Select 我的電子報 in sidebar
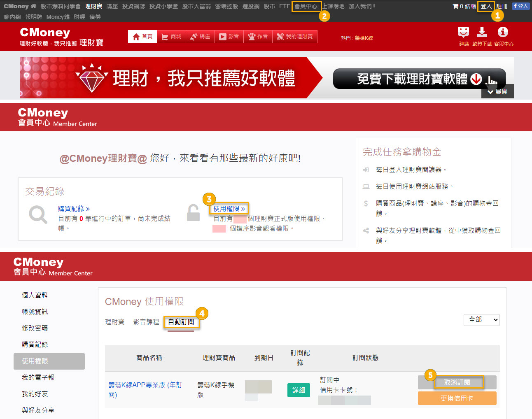Viewport: 532px width, 419px height. pos(38,377)
